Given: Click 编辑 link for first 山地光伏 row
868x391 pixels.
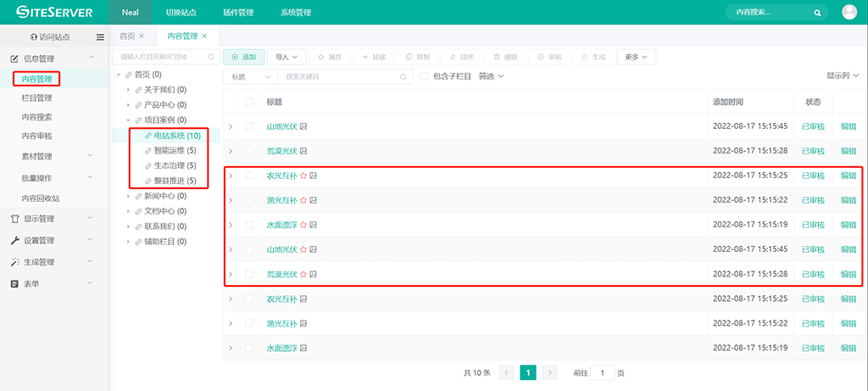Looking at the screenshot, I should (848, 126).
